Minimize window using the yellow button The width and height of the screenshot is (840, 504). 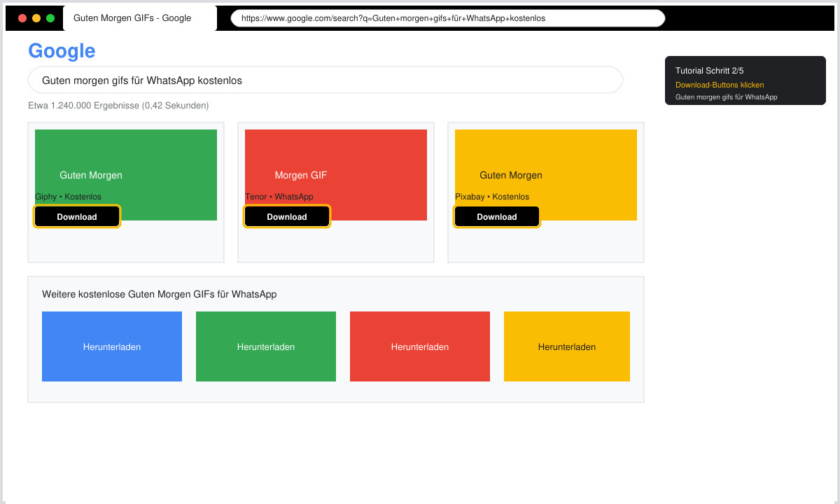(36, 18)
